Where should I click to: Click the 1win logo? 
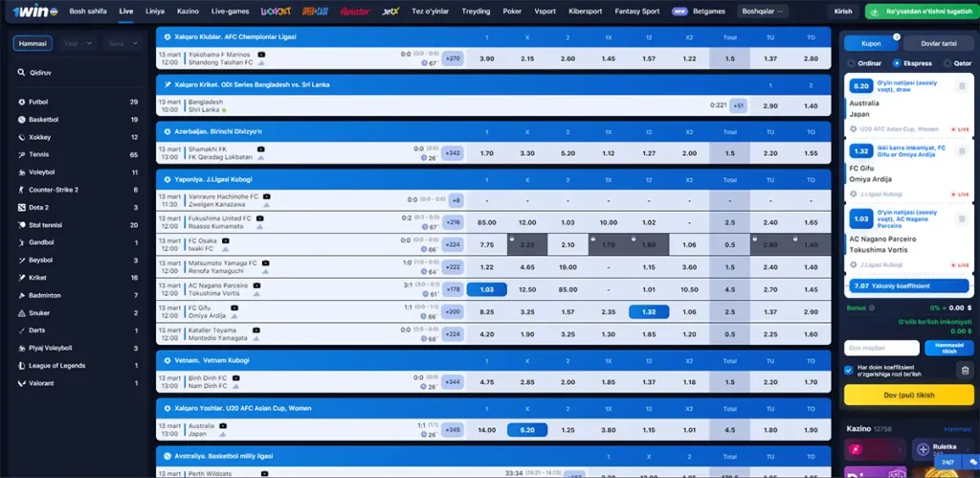pos(36,11)
